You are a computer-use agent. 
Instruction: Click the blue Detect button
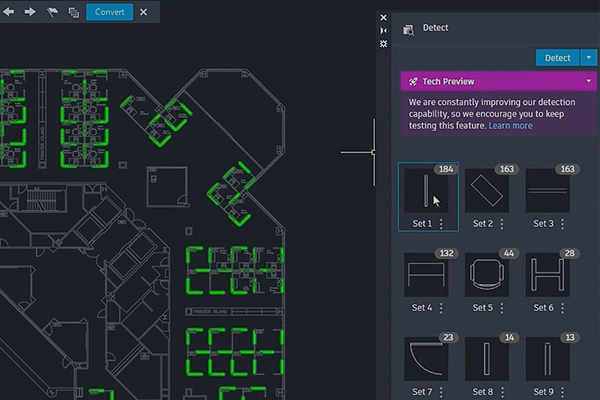557,58
